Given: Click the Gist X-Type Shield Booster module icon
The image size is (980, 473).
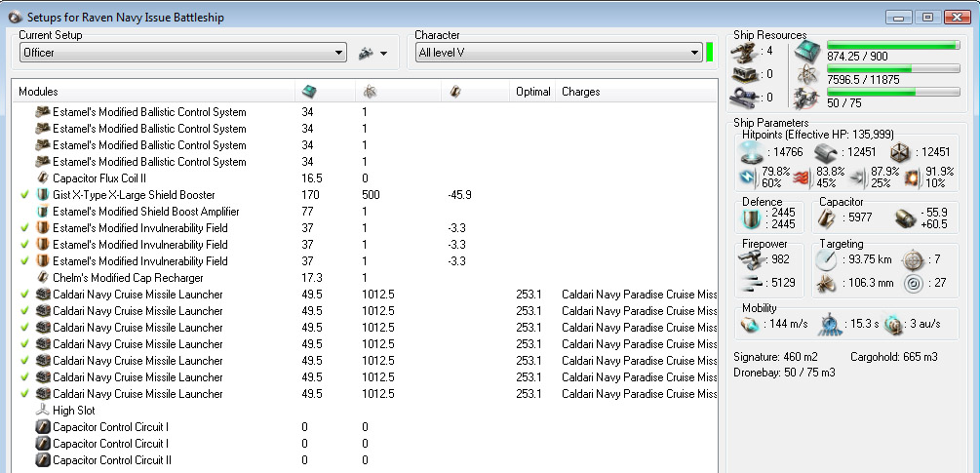Looking at the screenshot, I should (x=43, y=195).
